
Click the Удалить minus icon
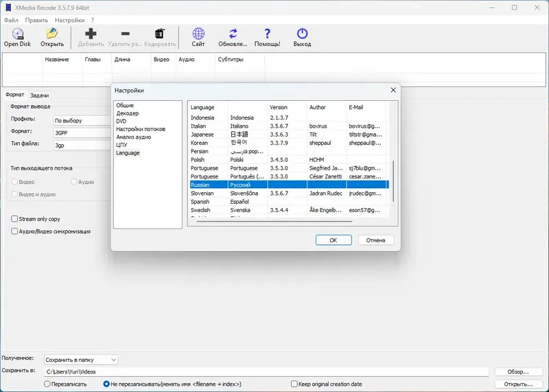pyautogui.click(x=125, y=34)
